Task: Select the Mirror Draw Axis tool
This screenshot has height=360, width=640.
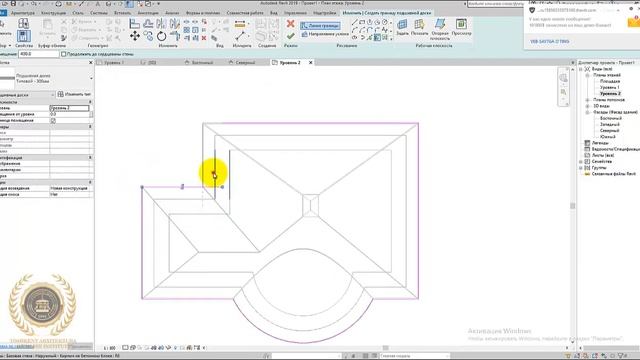Action: tap(175, 24)
